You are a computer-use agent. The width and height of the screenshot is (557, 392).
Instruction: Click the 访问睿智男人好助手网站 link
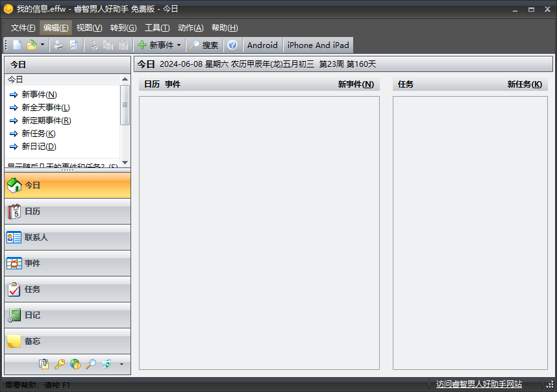[x=479, y=384]
